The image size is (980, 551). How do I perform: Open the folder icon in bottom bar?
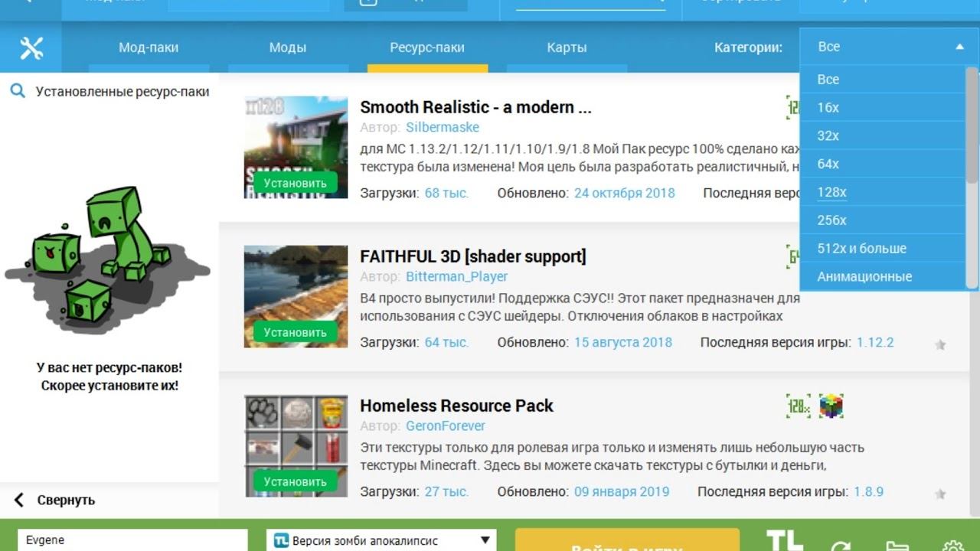(897, 546)
